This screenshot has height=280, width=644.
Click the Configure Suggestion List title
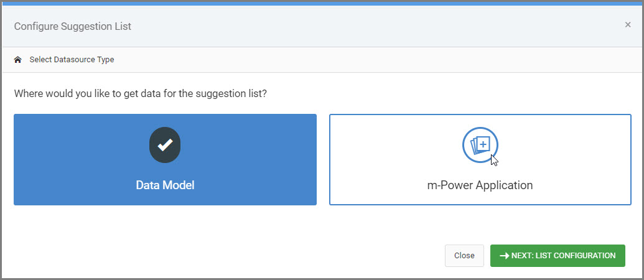(72, 26)
